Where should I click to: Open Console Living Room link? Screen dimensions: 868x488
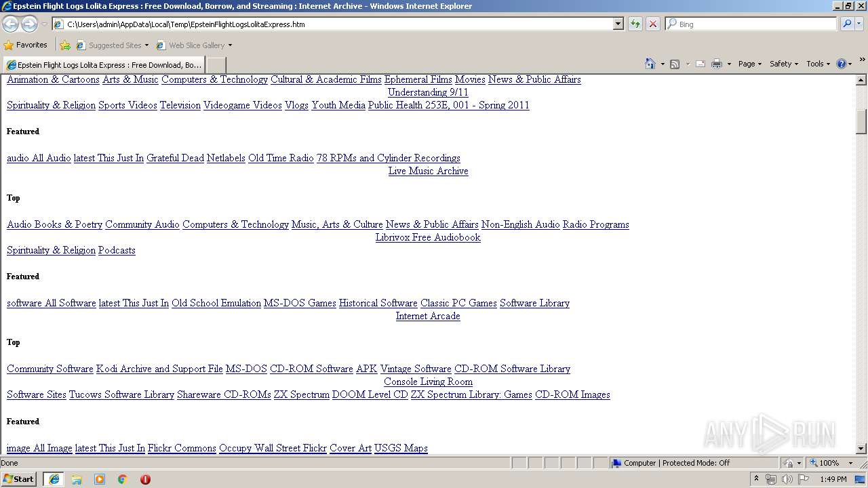point(428,382)
